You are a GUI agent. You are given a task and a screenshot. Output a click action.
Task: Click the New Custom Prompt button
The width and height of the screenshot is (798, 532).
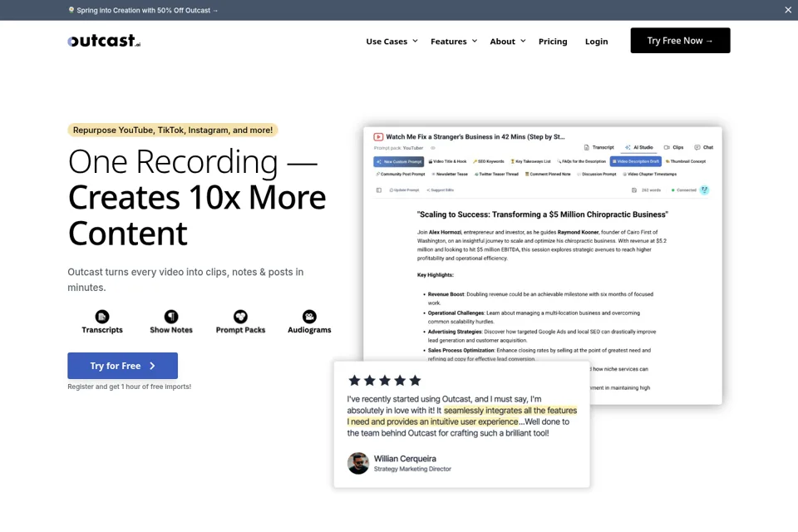click(x=398, y=161)
